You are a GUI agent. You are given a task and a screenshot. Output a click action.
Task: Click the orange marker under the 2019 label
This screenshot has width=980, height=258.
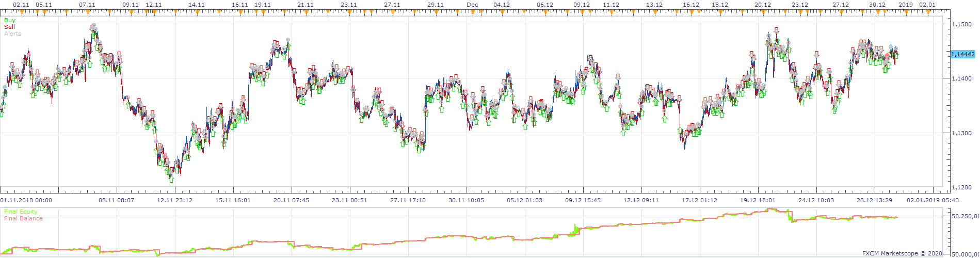(x=906, y=12)
